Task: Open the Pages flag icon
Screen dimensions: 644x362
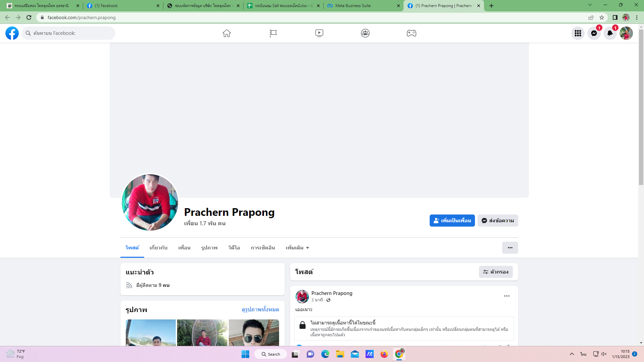Action: (273, 33)
